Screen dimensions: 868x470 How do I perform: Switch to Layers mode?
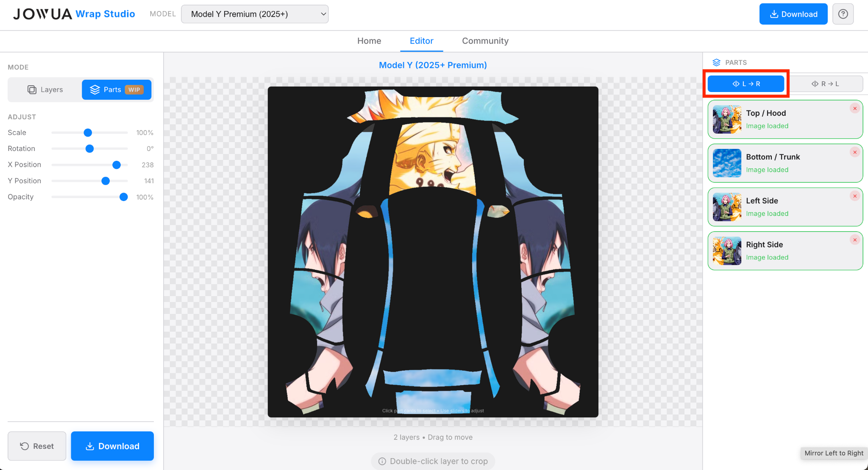tap(45, 90)
